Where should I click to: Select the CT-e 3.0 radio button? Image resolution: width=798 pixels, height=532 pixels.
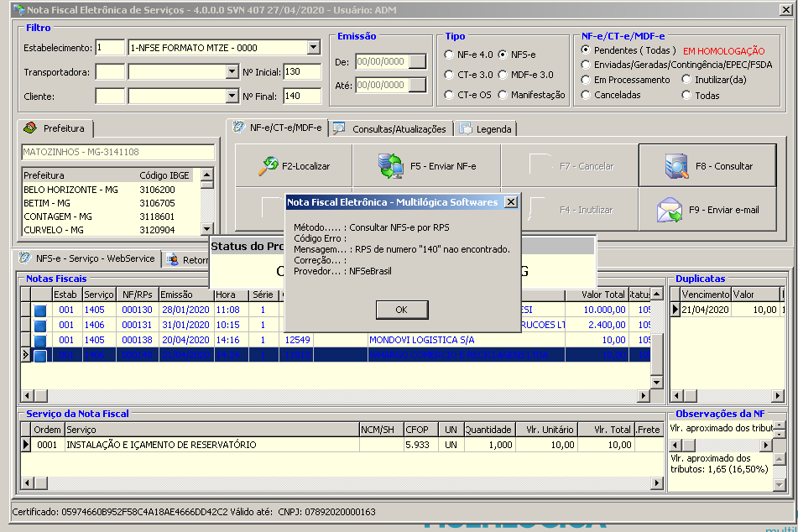tap(449, 75)
